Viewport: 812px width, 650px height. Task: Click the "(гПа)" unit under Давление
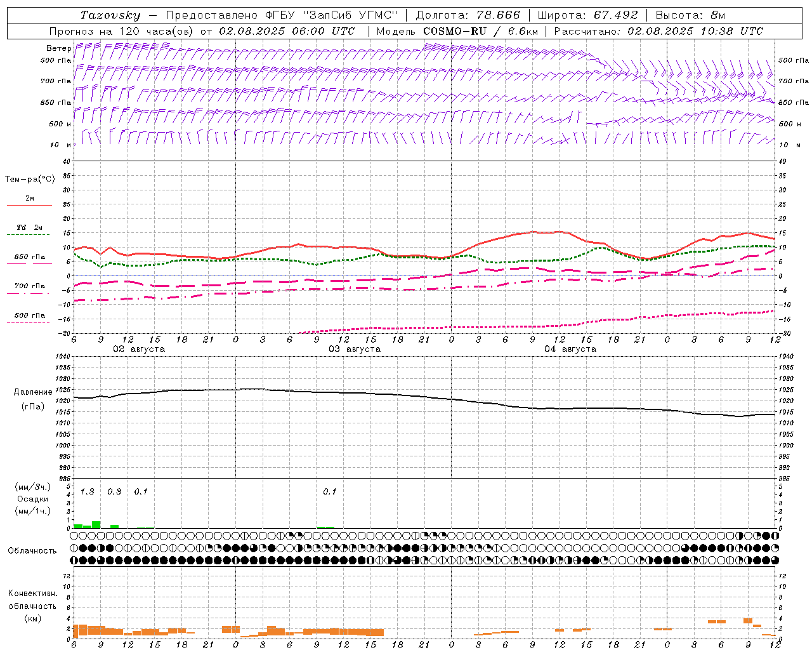click(33, 407)
